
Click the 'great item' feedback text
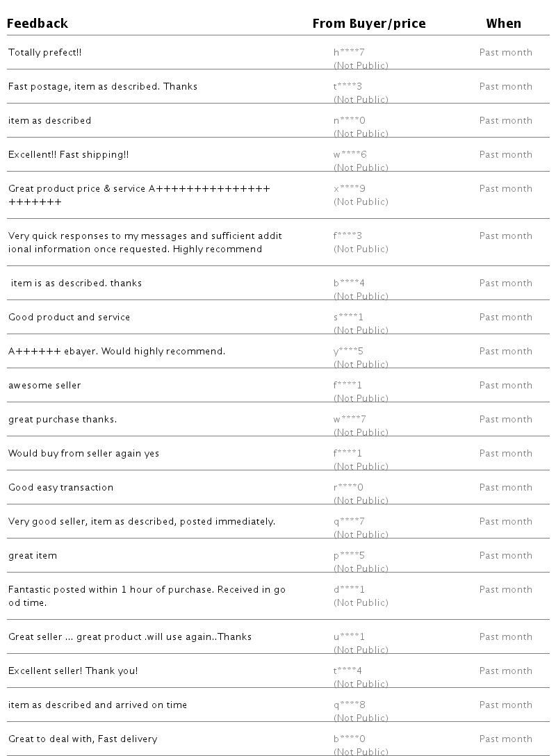(33, 555)
